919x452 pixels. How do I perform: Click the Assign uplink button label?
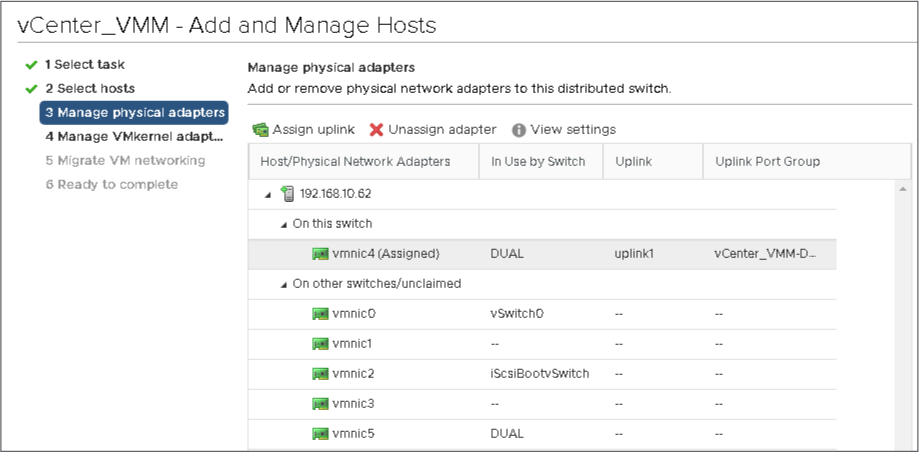[314, 130]
